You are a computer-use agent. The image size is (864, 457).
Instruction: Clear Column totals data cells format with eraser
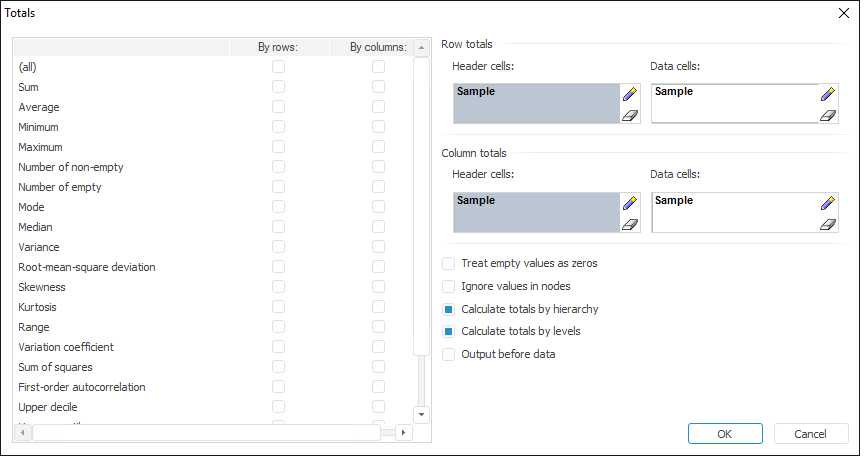[827, 224]
